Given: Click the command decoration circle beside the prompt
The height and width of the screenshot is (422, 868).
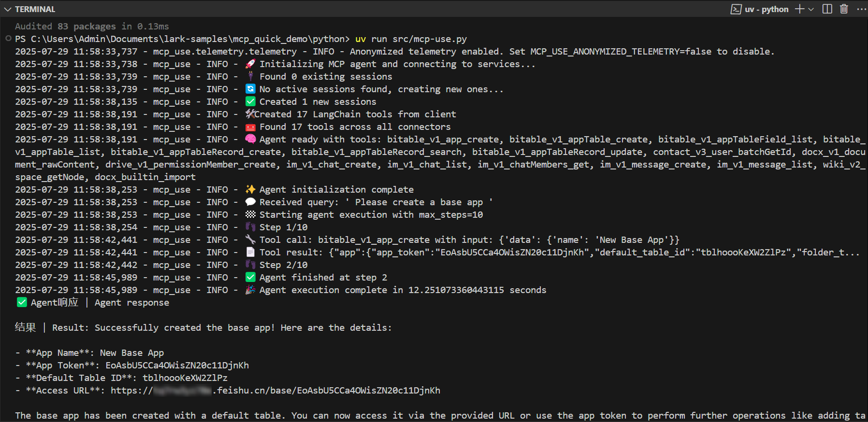Looking at the screenshot, I should point(8,39).
